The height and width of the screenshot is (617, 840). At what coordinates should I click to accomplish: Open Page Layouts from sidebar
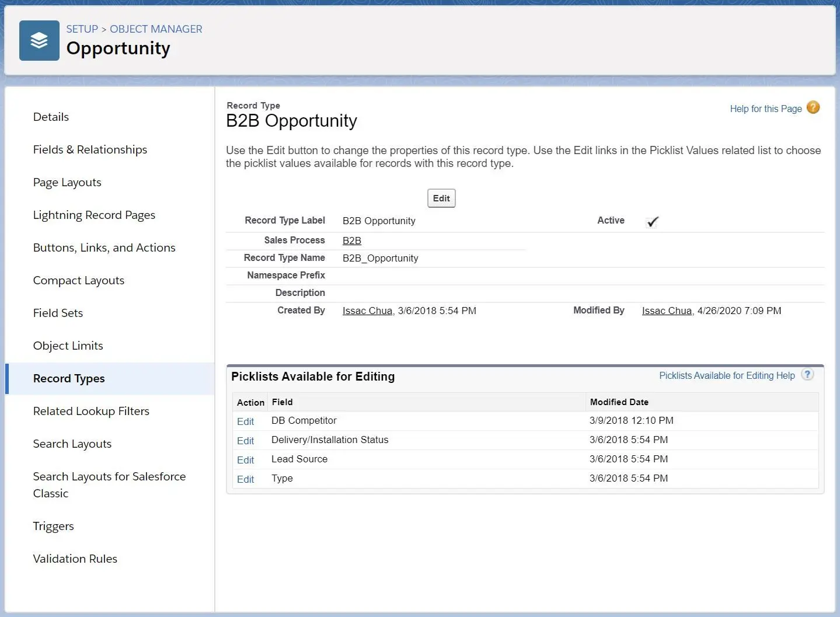coord(67,182)
